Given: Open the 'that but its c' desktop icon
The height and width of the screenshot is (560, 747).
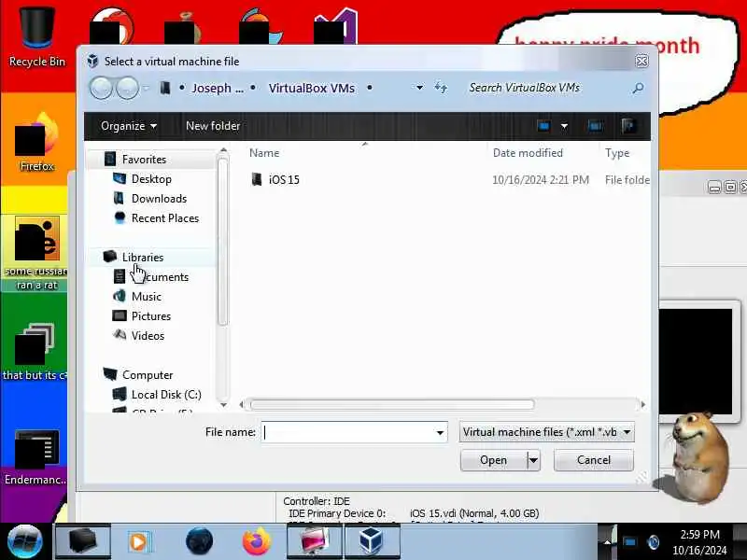Looking at the screenshot, I should point(35,352).
